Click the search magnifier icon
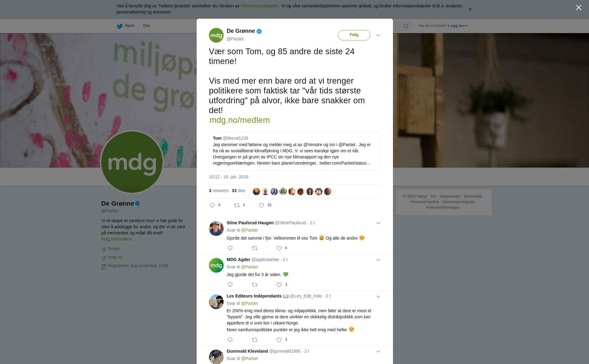The width and height of the screenshot is (589, 364). pos(406,26)
